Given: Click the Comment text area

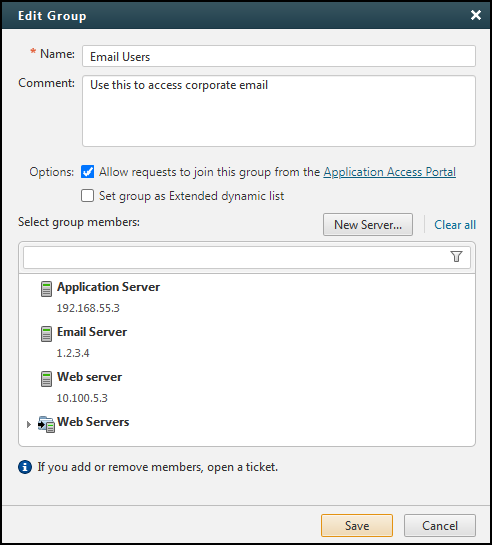Looking at the screenshot, I should (279, 111).
